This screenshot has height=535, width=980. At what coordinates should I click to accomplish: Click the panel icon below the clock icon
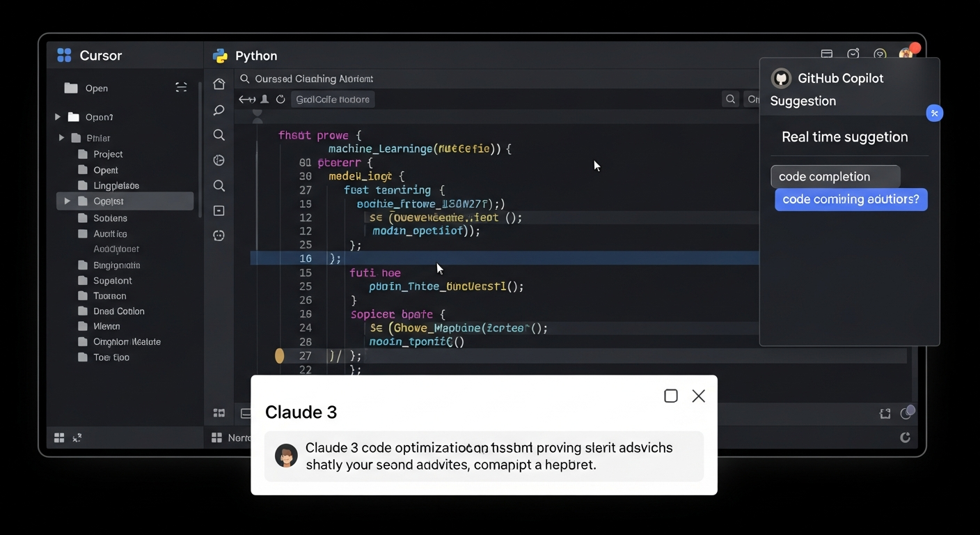pyautogui.click(x=219, y=210)
